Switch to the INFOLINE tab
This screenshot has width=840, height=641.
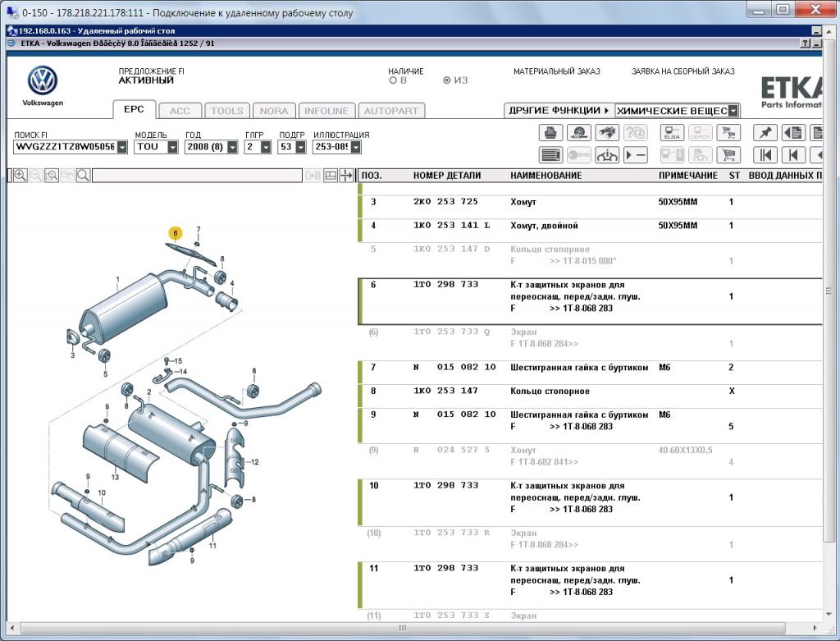point(326,111)
